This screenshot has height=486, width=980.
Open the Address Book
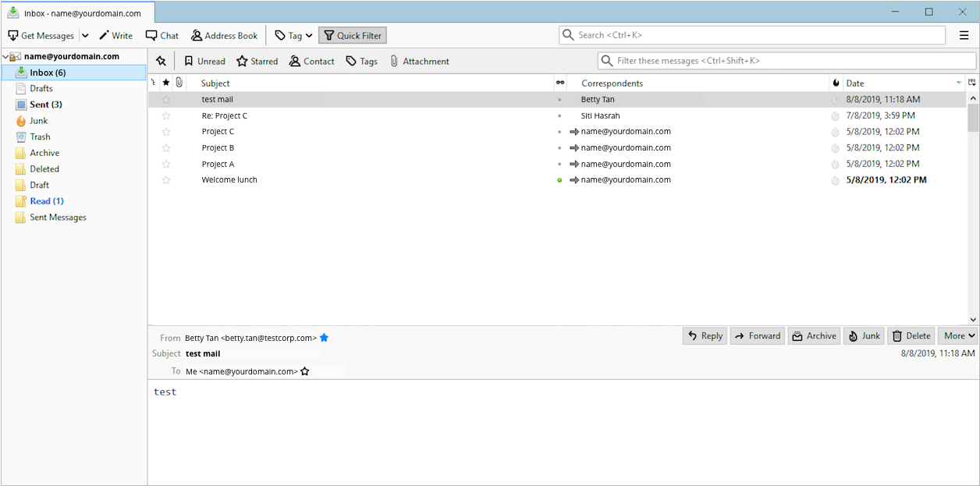[x=224, y=36]
